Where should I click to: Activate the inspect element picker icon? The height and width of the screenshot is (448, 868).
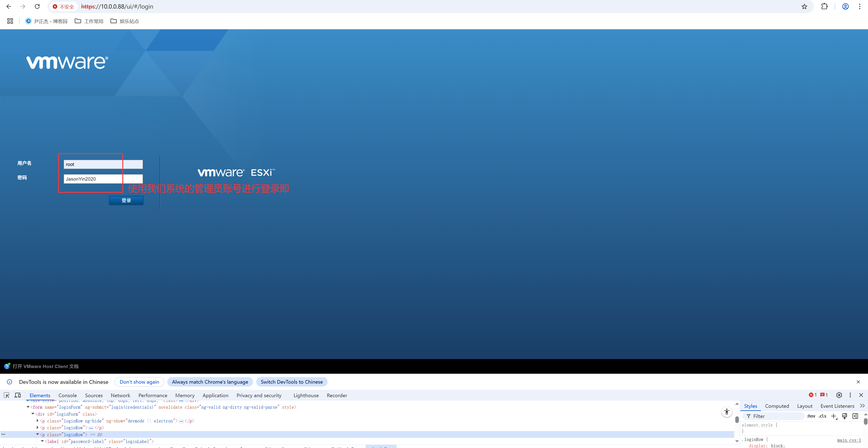point(6,395)
